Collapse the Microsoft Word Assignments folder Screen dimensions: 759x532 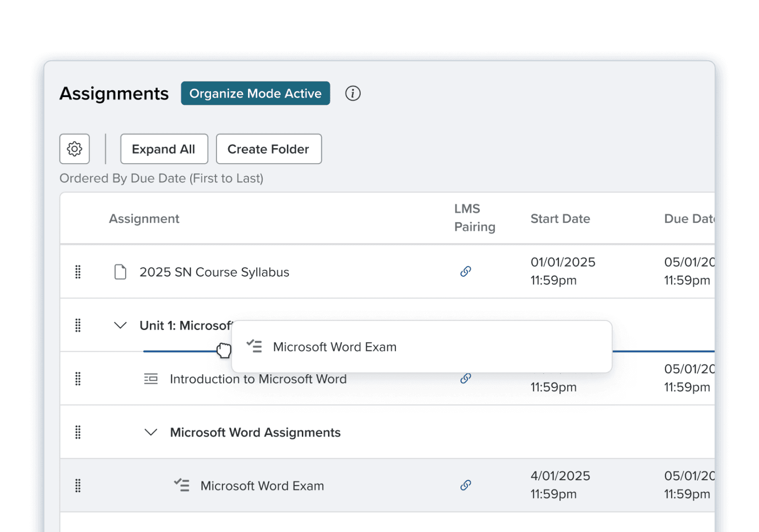click(x=151, y=432)
